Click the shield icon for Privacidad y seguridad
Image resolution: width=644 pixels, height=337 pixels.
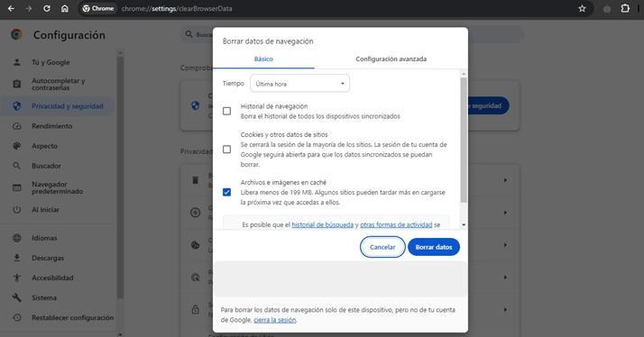17,106
